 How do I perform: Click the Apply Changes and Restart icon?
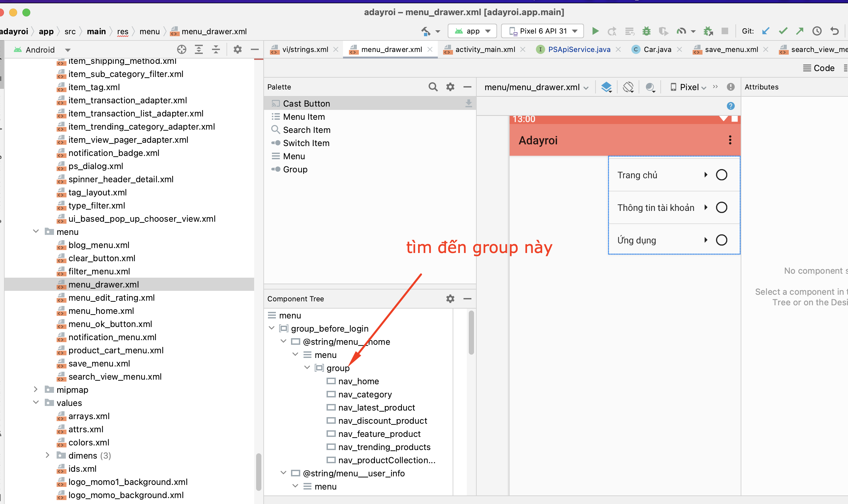(x=612, y=31)
